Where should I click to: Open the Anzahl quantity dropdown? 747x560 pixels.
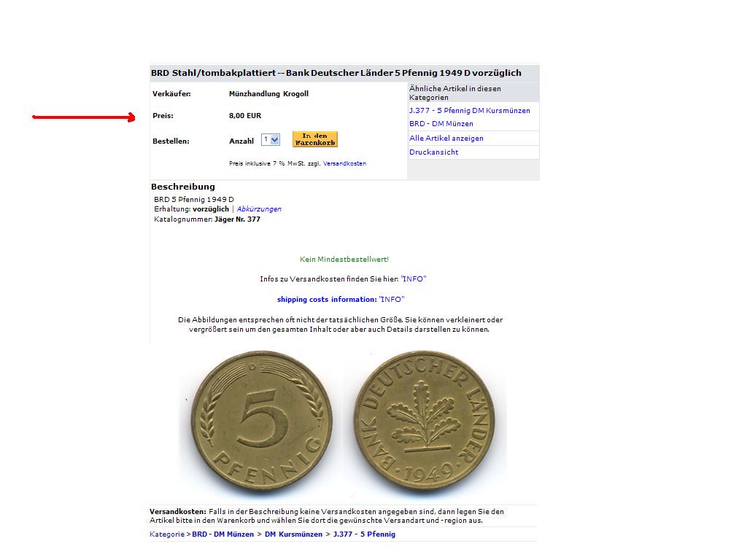coord(270,140)
